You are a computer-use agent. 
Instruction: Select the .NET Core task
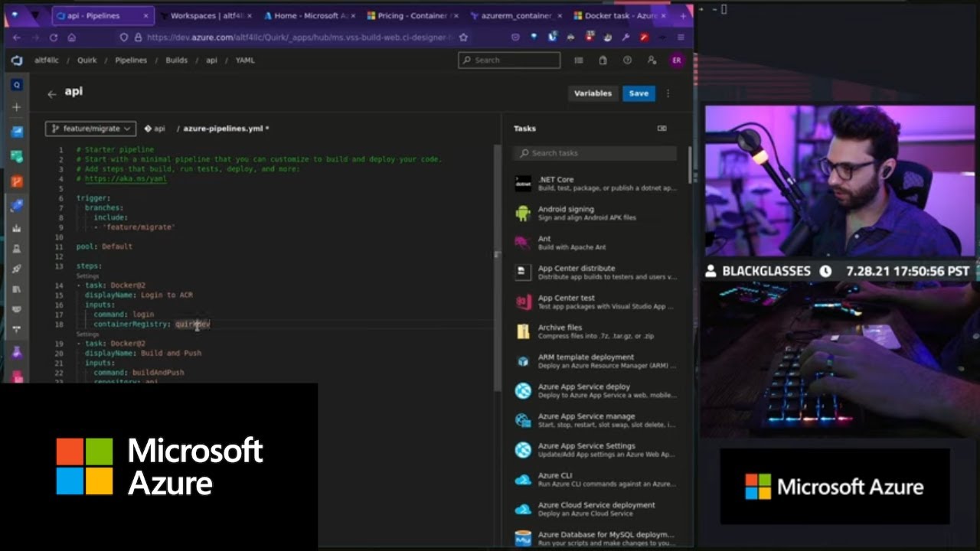596,184
